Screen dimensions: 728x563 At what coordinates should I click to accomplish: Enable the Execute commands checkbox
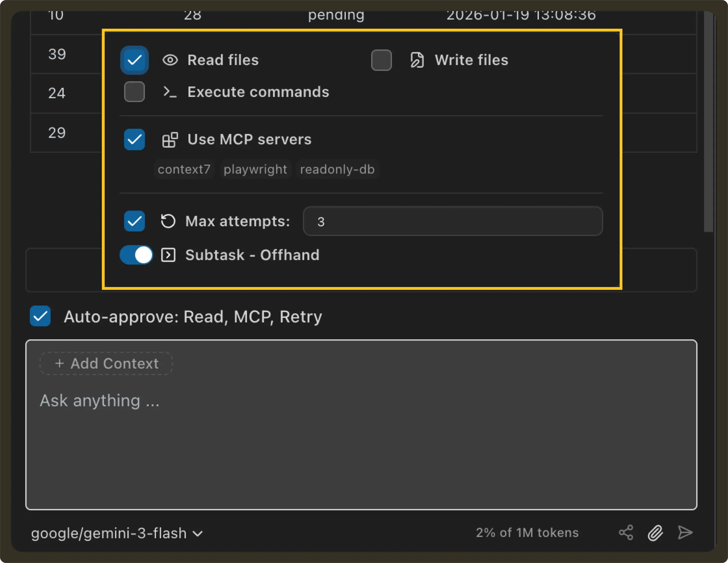[134, 92]
